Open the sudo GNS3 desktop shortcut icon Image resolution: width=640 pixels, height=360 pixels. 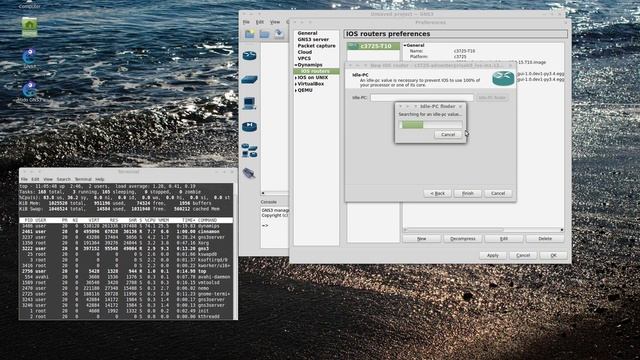(x=29, y=91)
